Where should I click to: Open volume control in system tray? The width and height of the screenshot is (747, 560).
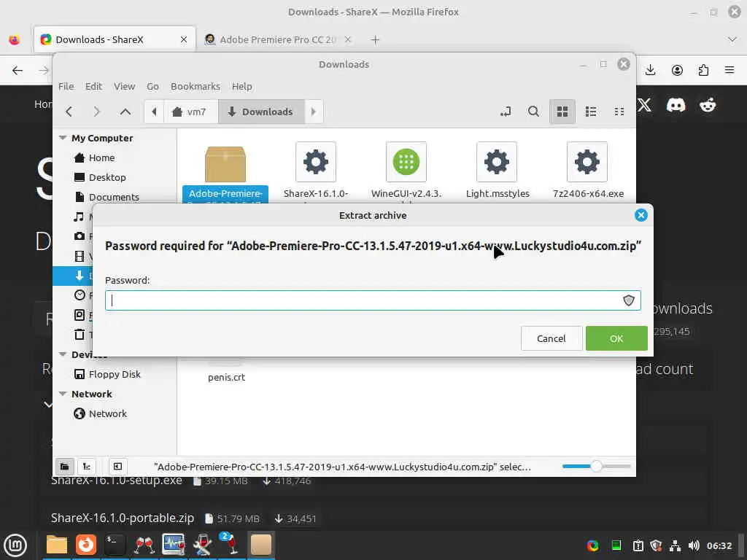pyautogui.click(x=694, y=545)
